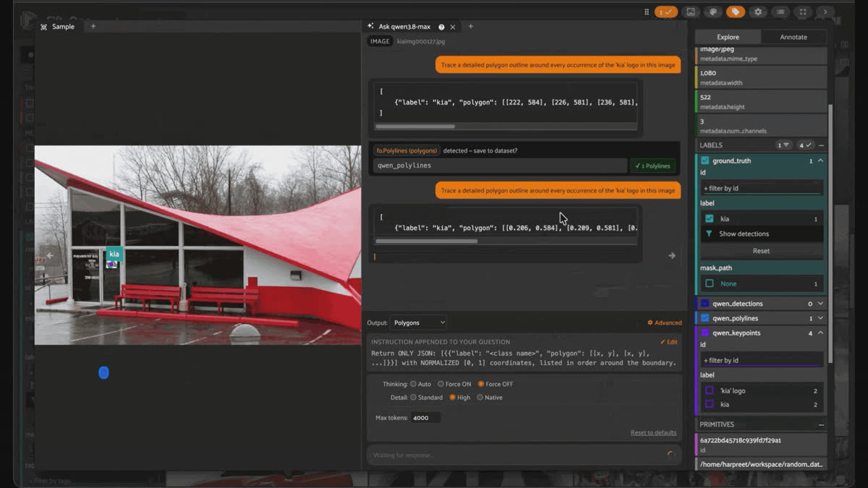
Task: Toggle the qwen_detections field checkbox
Action: pyautogui.click(x=705, y=304)
